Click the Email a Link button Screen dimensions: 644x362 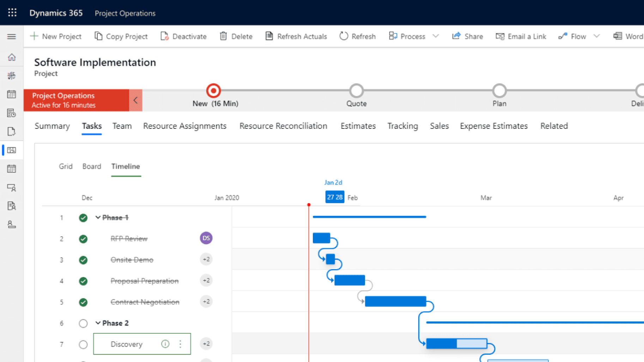(x=521, y=36)
